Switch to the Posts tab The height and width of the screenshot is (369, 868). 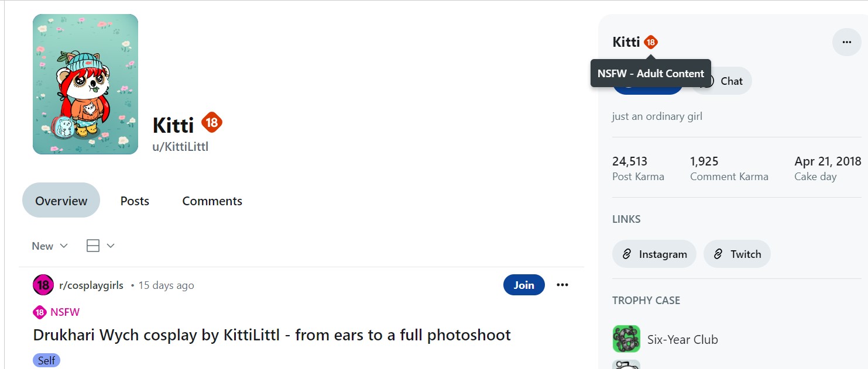pyautogui.click(x=135, y=201)
